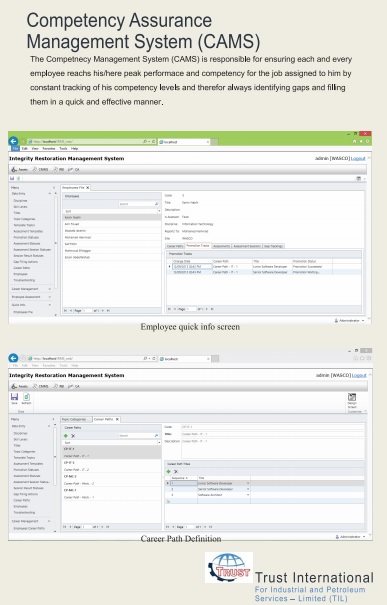Select CP-IT-2 row in Career Paths list
Viewport: 387px width, 605px height.
point(112,466)
